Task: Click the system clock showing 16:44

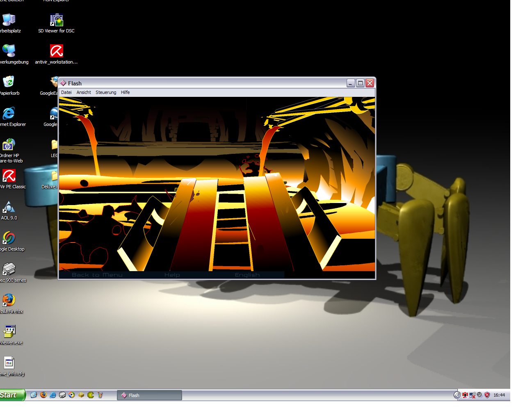Action: (x=499, y=395)
